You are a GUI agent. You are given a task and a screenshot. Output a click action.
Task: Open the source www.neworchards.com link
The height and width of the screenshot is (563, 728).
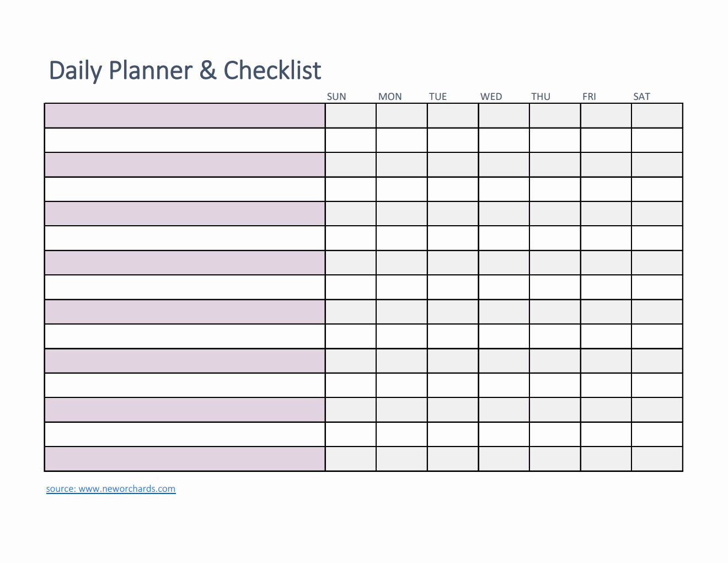point(111,488)
